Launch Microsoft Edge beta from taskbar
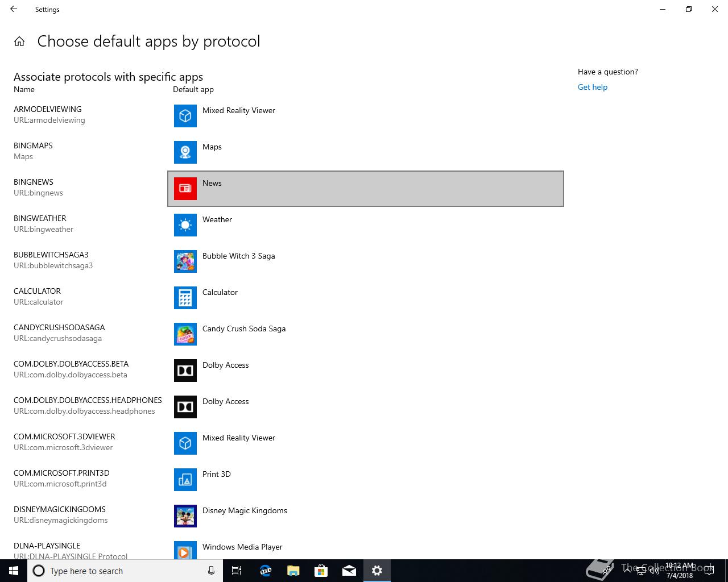The width and height of the screenshot is (728, 582). click(x=265, y=571)
